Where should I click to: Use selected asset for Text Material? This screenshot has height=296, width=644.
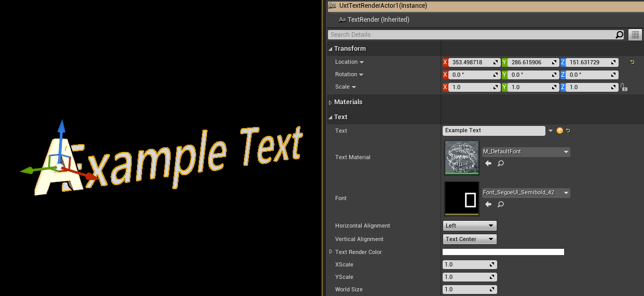488,163
